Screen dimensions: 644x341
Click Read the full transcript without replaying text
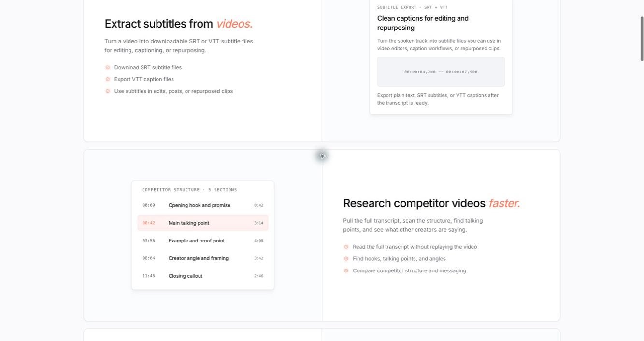click(x=415, y=247)
